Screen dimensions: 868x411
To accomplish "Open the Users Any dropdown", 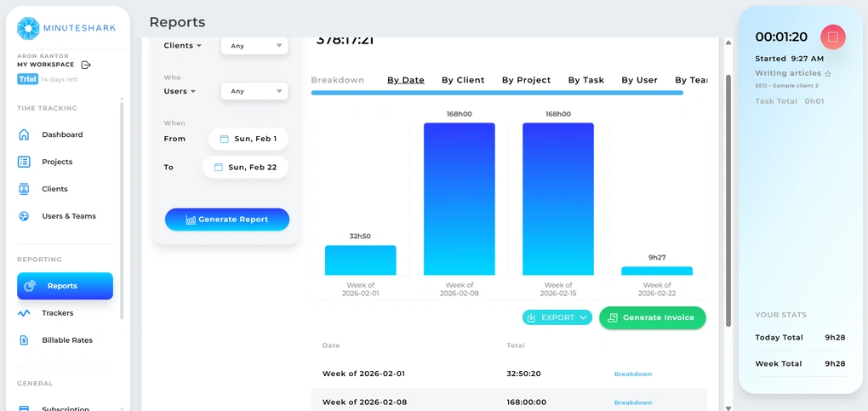I will 254,91.
